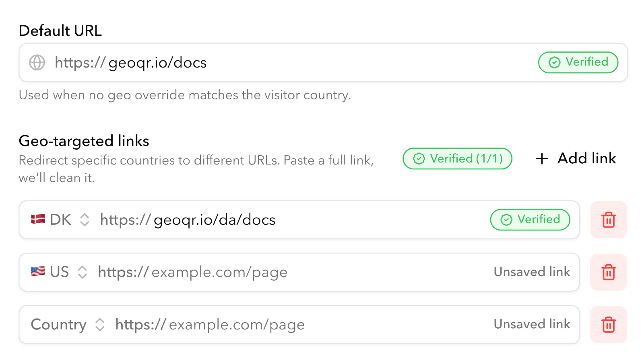Viewport: 644px width, 362px height.
Task: Click the United States flag icon
Action: point(38,272)
